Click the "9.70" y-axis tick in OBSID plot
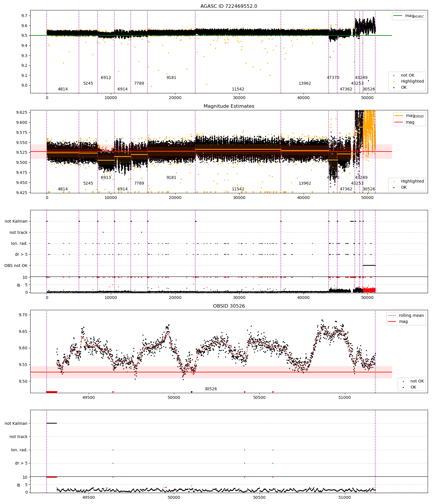This screenshot has width=432, height=504. pos(23,315)
